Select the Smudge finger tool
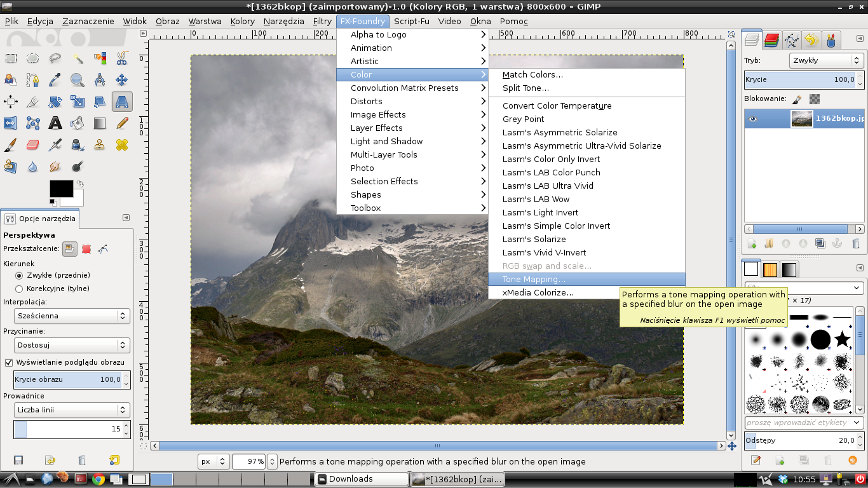The height and width of the screenshot is (488, 868). 55,166
